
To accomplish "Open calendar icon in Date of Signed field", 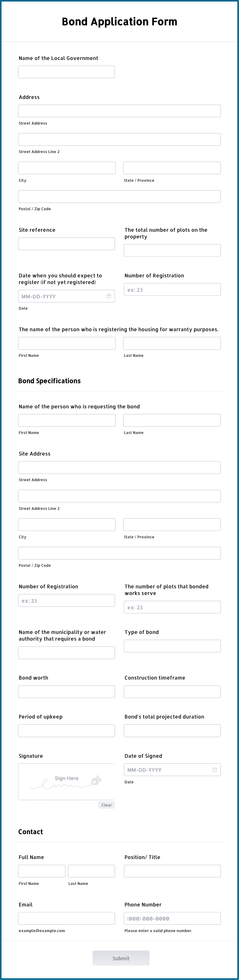I will point(215,770).
